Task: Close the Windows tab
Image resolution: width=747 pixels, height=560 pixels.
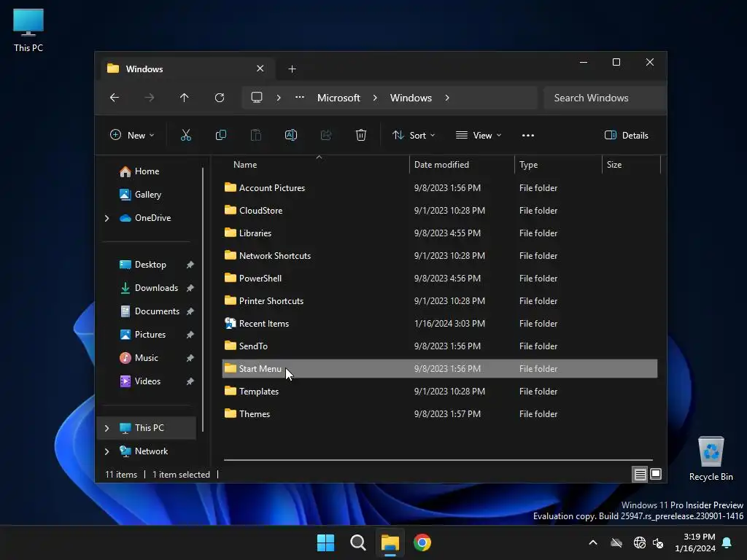Action: click(x=260, y=69)
